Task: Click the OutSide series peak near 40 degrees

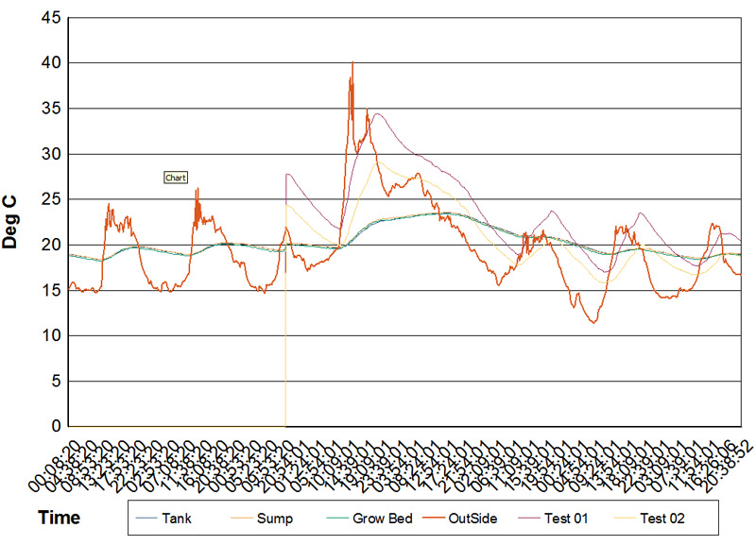Action: tap(352, 63)
